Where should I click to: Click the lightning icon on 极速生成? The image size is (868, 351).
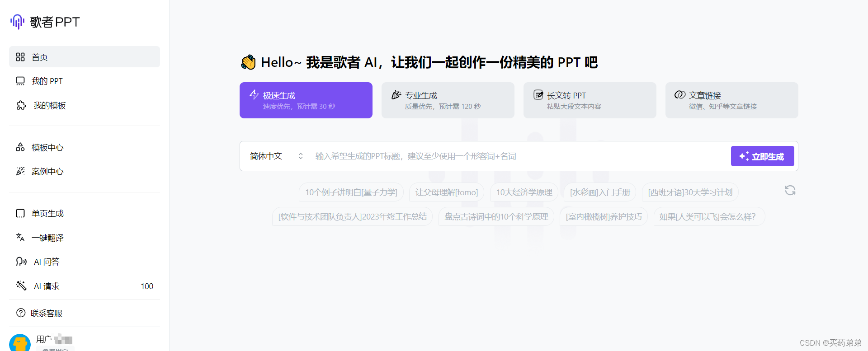(254, 95)
